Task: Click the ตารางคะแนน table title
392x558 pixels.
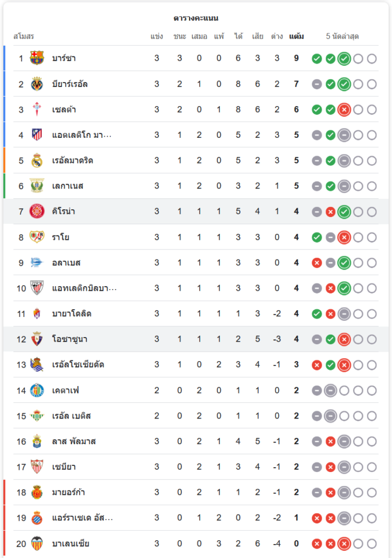Action: (x=196, y=18)
